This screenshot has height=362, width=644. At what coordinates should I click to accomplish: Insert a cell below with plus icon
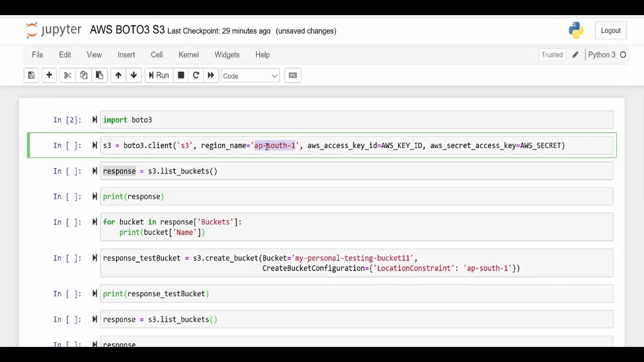tap(49, 75)
